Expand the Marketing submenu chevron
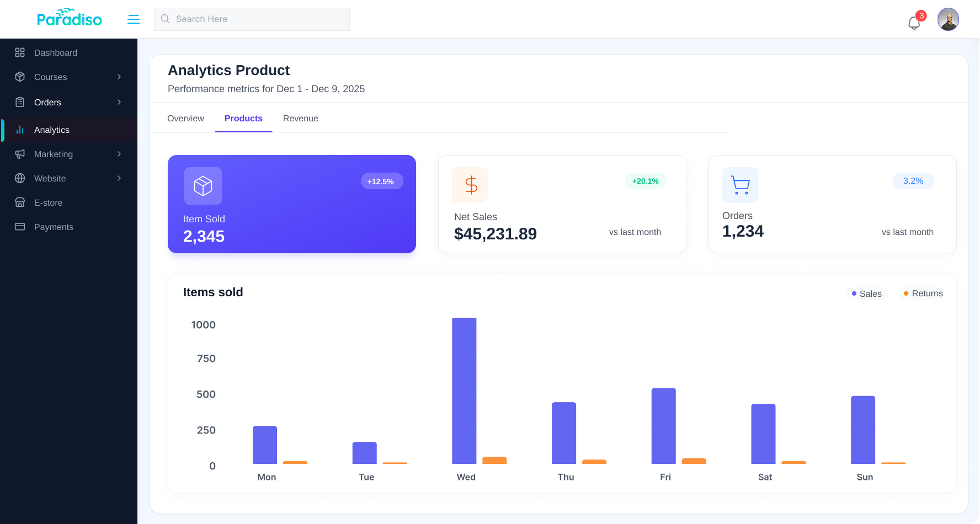Image resolution: width=980 pixels, height=524 pixels. (x=119, y=154)
